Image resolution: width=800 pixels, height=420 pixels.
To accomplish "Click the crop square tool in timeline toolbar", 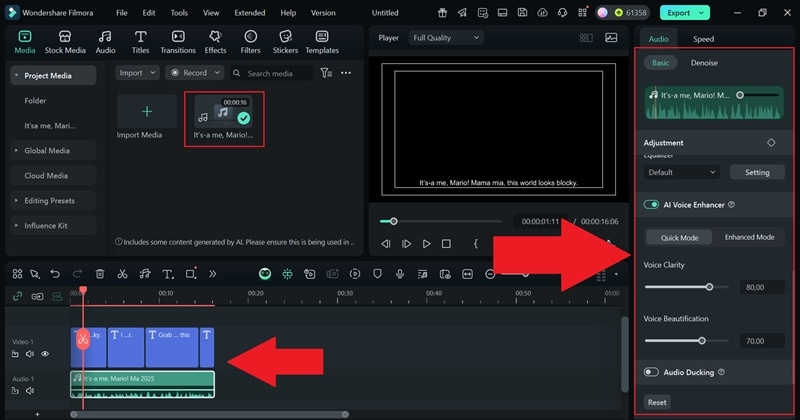I will tap(191, 274).
